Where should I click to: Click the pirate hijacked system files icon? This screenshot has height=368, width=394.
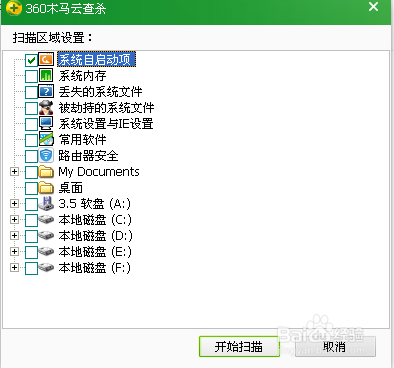pyautogui.click(x=46, y=107)
